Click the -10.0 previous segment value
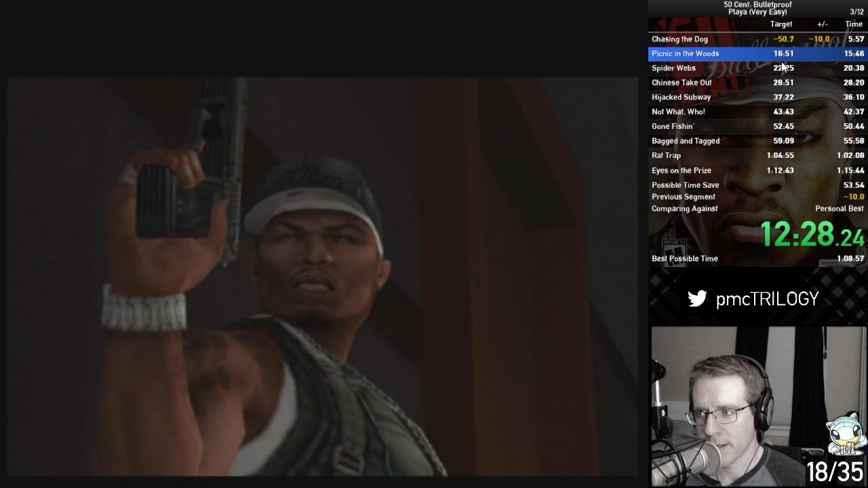 [x=854, y=197]
